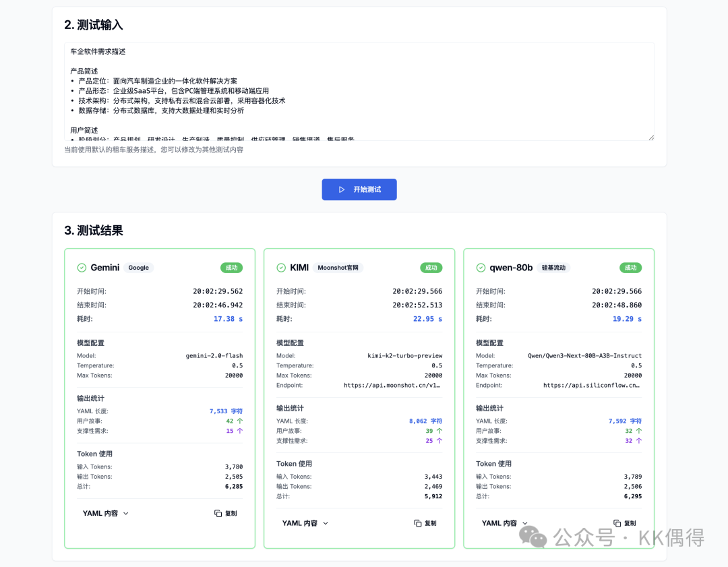Expand YAML 内容 in the KIMI card
The height and width of the screenshot is (567, 728).
tap(305, 523)
